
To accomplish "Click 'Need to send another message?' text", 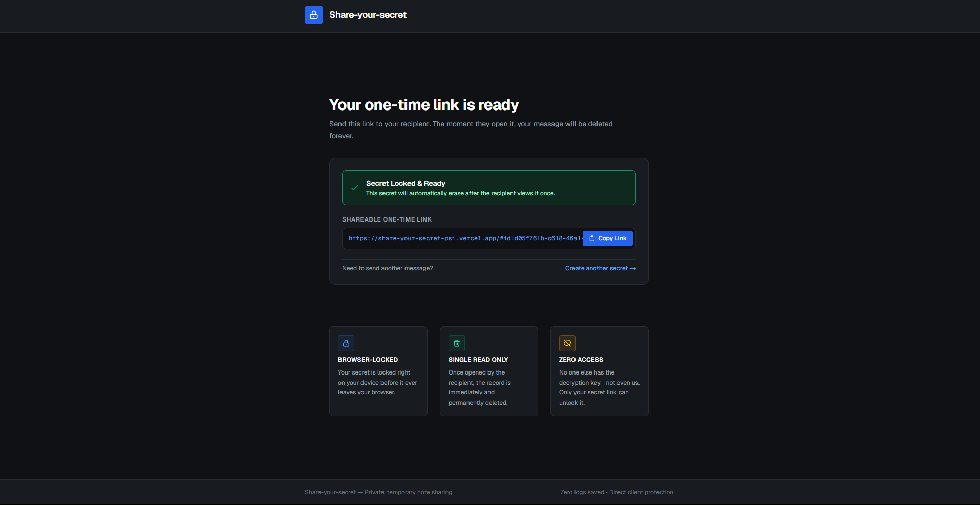I will click(x=388, y=268).
